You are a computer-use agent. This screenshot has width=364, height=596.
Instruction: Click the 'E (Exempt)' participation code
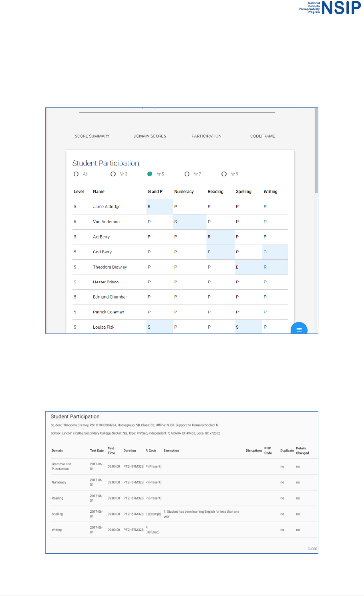tap(153, 514)
